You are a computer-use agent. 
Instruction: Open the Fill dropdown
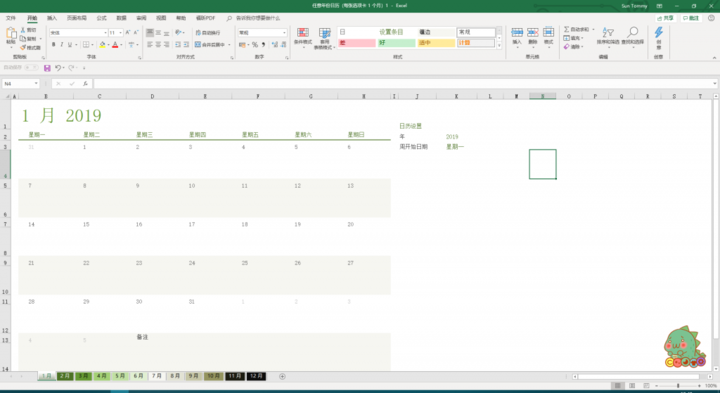pyautogui.click(x=574, y=38)
